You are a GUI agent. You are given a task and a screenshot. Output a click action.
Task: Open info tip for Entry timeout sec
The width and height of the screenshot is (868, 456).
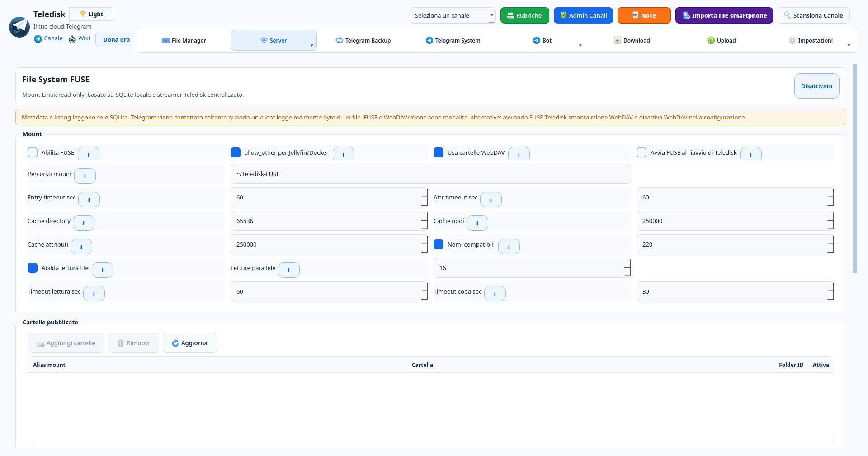pyautogui.click(x=89, y=199)
